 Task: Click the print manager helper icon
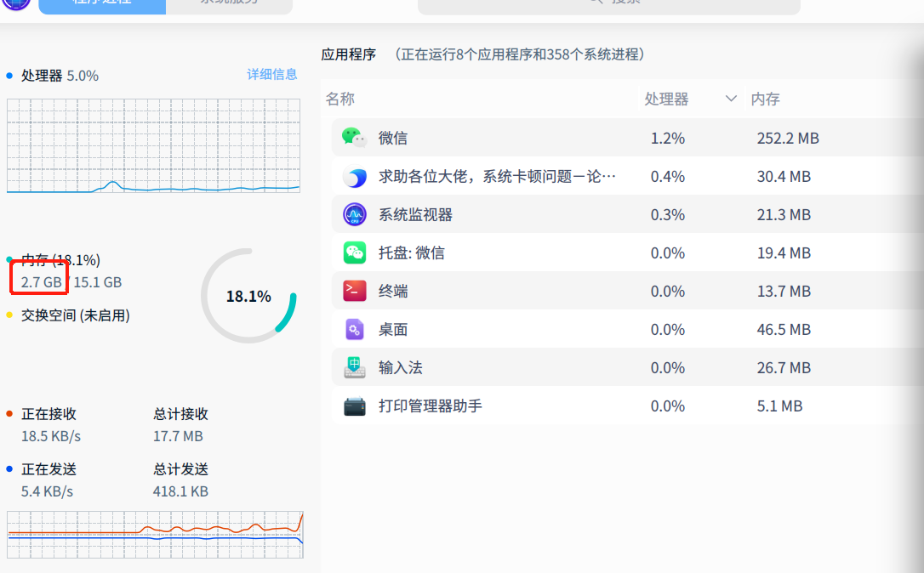tap(354, 406)
